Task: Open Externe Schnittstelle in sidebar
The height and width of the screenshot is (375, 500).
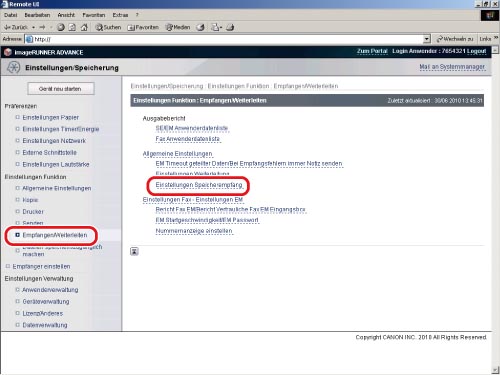Action: pyautogui.click(x=49, y=153)
